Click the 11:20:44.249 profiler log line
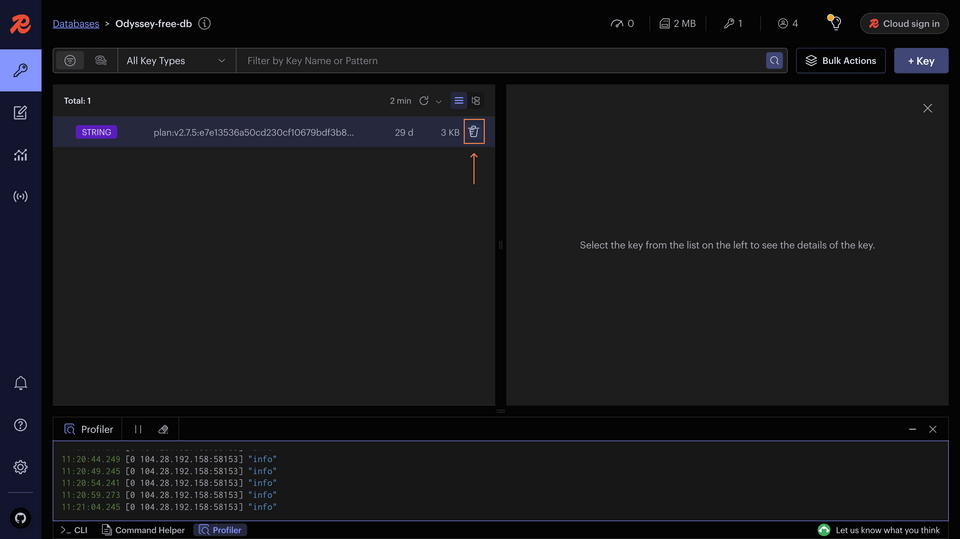The width and height of the screenshot is (960, 539). click(x=169, y=459)
